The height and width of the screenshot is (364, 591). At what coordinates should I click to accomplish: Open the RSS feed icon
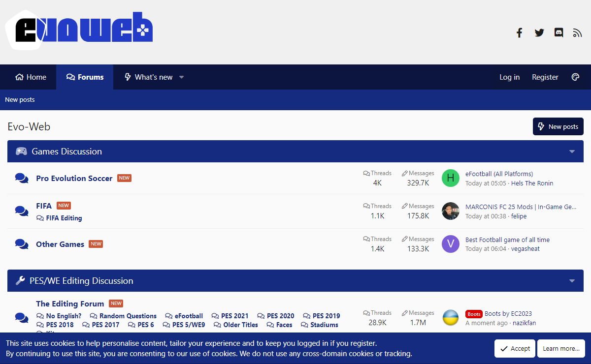point(577,33)
